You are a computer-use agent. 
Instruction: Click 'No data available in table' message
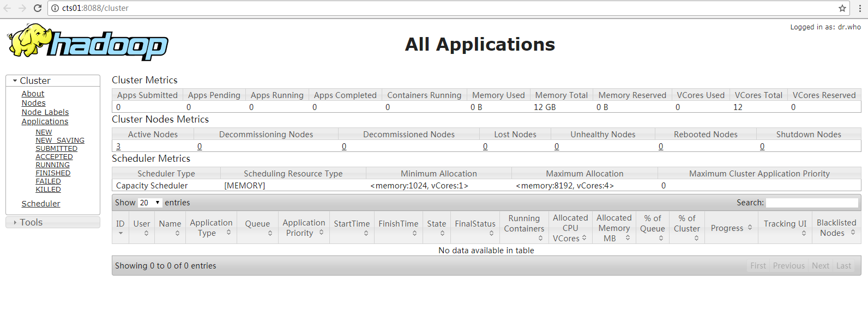(486, 251)
